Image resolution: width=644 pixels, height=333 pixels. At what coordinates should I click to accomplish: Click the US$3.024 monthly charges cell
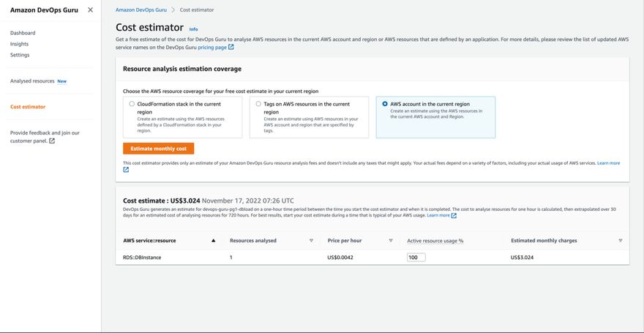point(522,258)
